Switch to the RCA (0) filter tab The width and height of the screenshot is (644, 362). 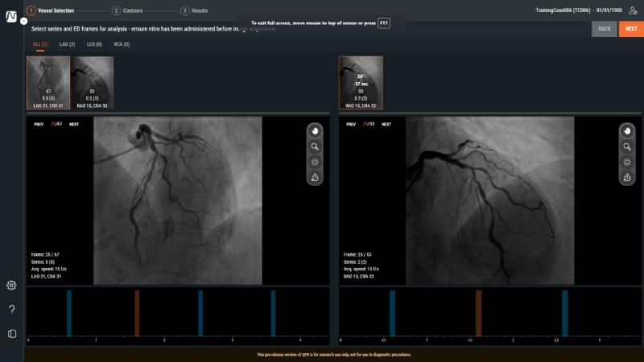122,44
